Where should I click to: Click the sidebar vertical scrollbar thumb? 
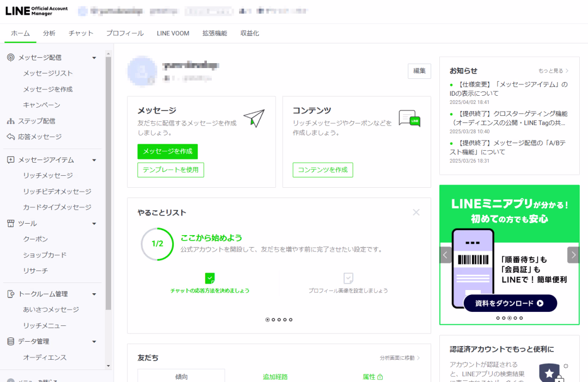point(108,183)
